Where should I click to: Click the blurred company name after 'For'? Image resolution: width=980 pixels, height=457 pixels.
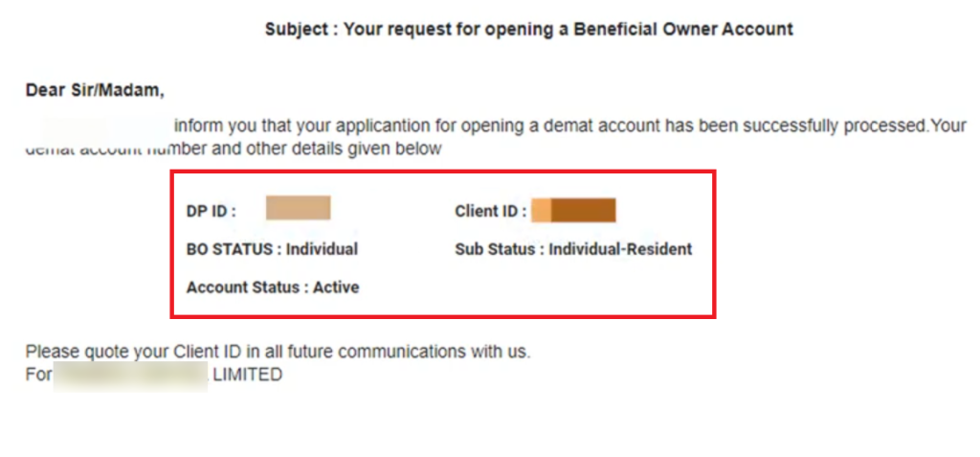point(130,376)
